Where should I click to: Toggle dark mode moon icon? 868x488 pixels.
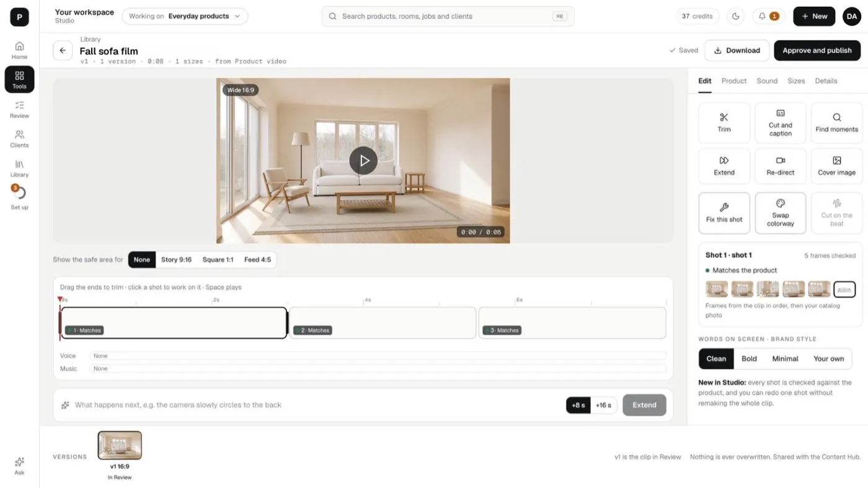736,16
